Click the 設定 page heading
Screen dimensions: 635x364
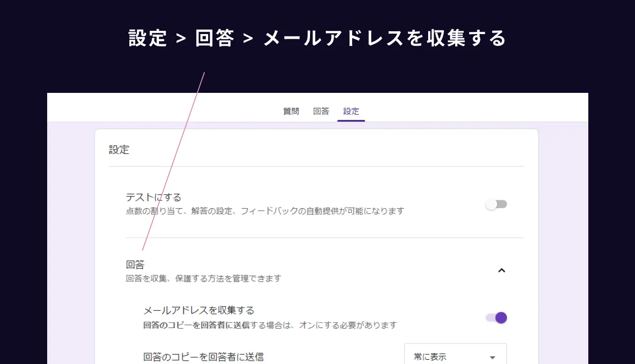coord(119,150)
